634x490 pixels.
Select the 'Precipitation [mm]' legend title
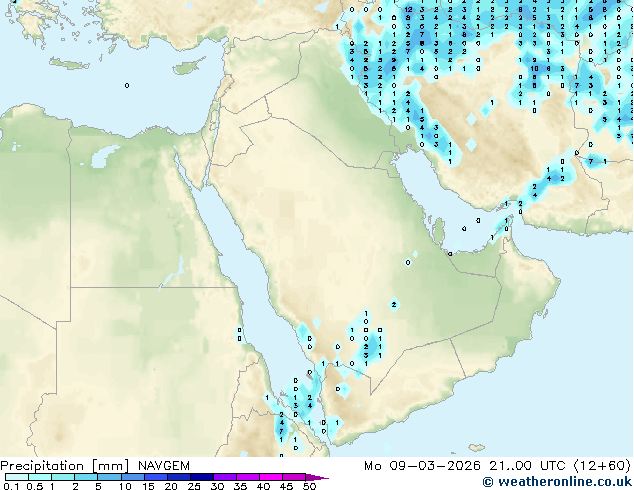coord(65,466)
